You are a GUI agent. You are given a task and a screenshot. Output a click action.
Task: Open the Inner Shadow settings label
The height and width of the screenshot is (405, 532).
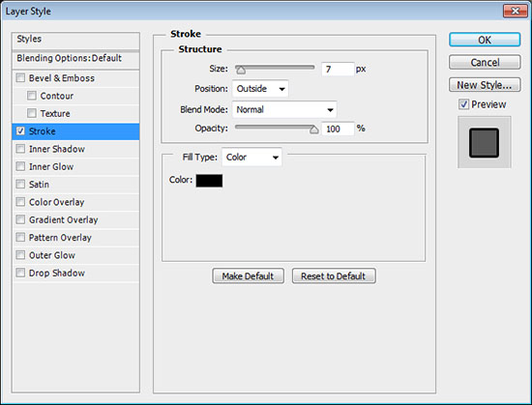tap(57, 149)
